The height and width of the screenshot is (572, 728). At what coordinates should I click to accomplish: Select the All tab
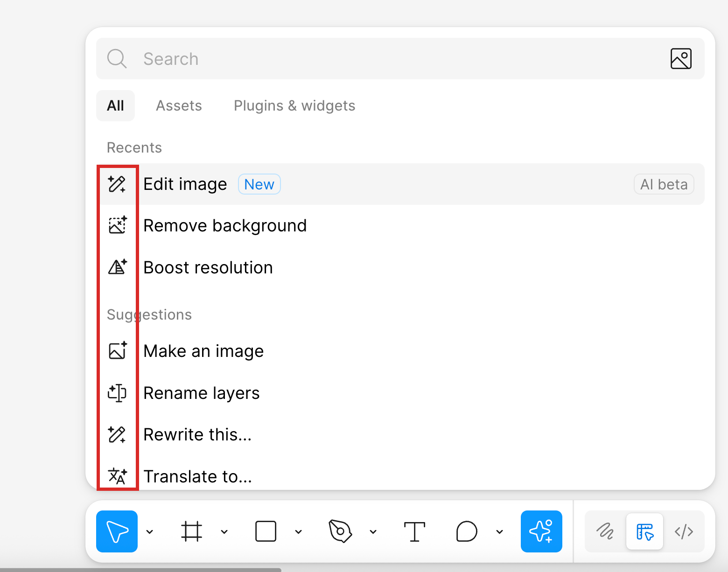115,105
